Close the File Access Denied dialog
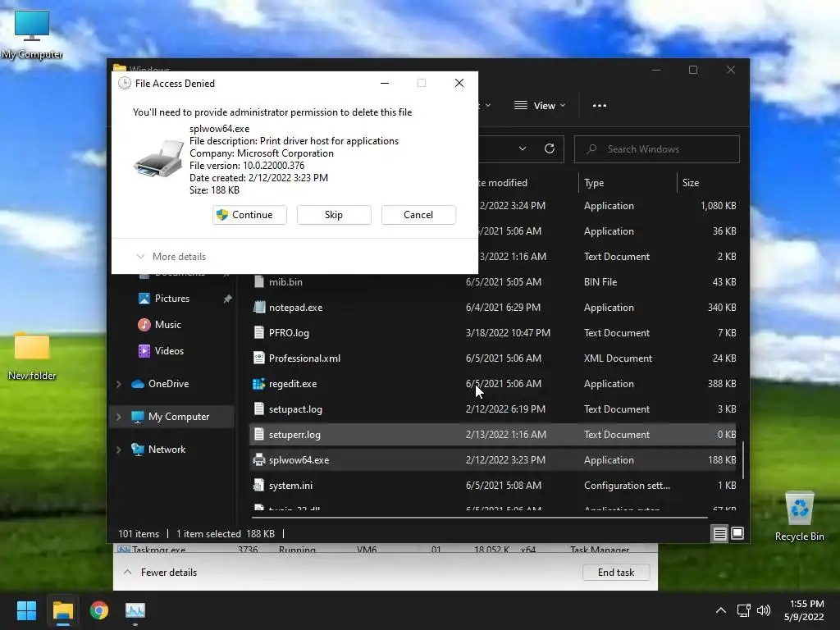840x630 pixels. click(459, 83)
